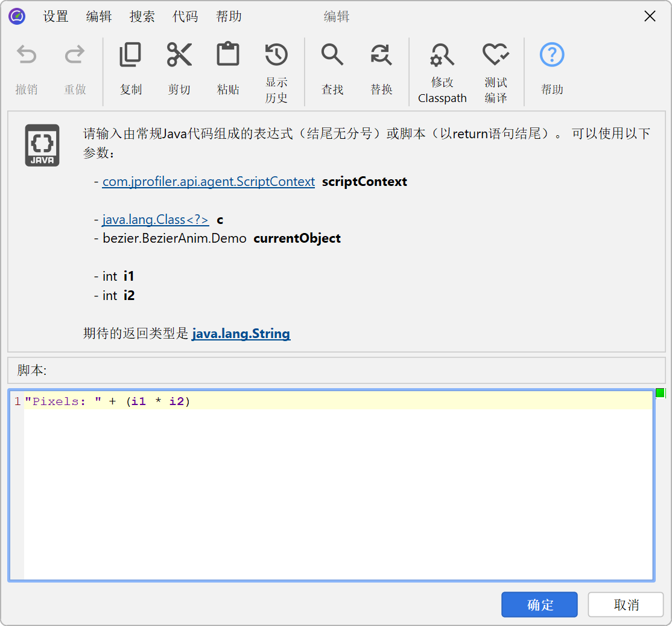Click the Paste (粘贴) clipboard icon
Screen dimensions: 672x626
[228, 56]
